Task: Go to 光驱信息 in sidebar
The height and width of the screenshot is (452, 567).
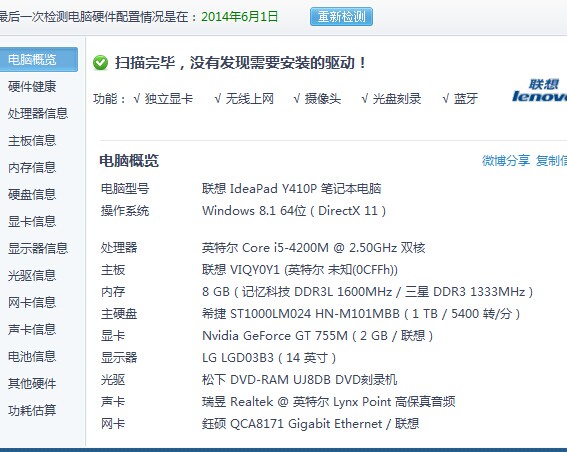Action: (x=32, y=276)
